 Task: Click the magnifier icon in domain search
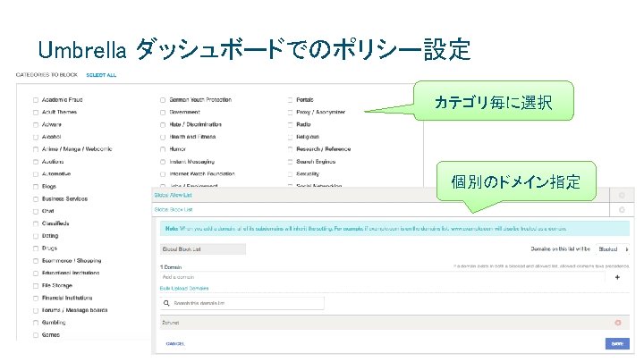click(166, 303)
